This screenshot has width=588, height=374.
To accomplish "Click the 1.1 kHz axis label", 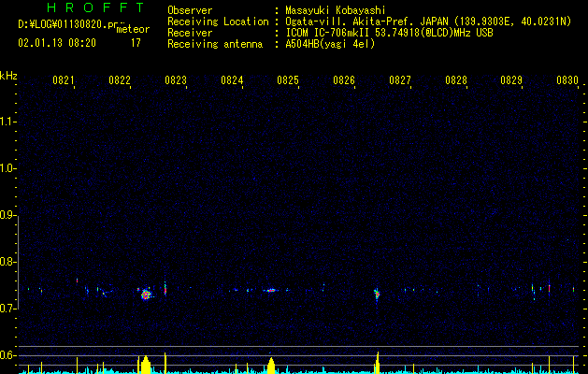I will point(7,122).
